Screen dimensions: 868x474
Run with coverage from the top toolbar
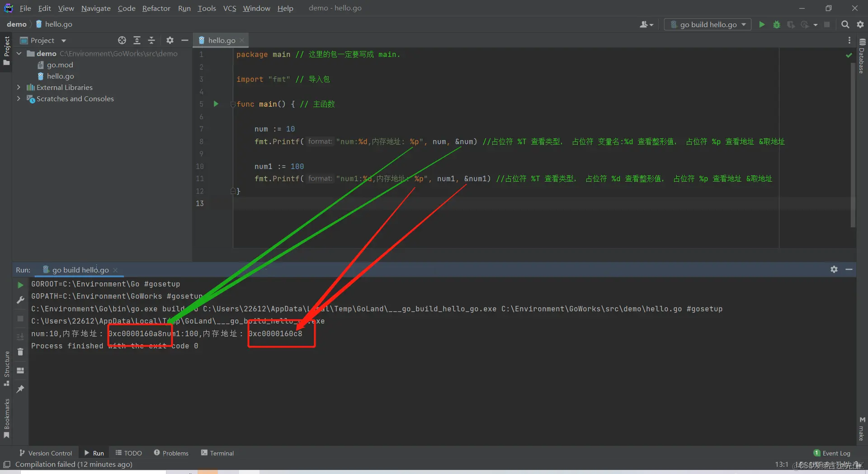[791, 24]
